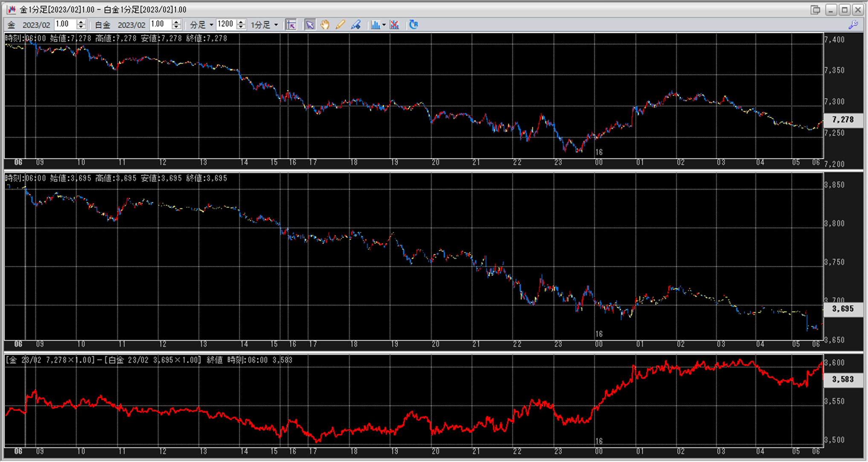Click the drawing eraser/edit pen icon
The height and width of the screenshot is (462, 868).
point(356,25)
